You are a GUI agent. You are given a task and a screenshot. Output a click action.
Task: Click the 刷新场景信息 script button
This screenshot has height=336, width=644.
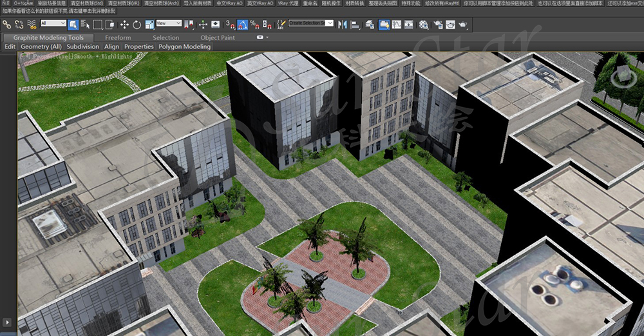pyautogui.click(x=52, y=3)
